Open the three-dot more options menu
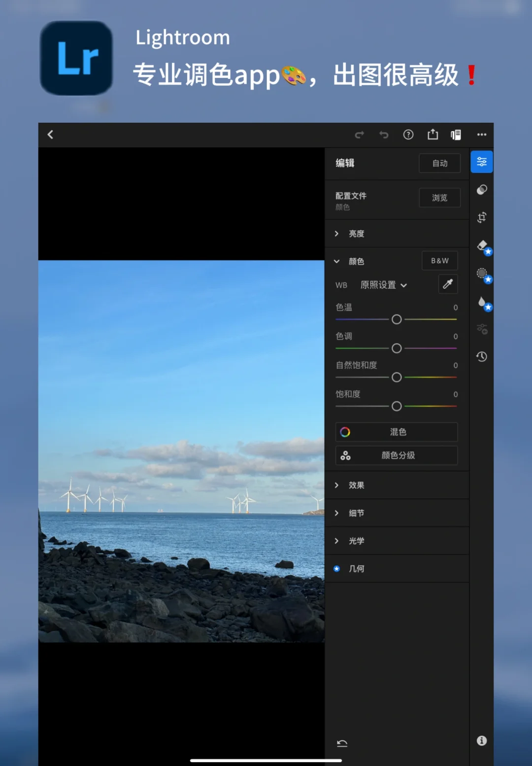 pyautogui.click(x=482, y=135)
